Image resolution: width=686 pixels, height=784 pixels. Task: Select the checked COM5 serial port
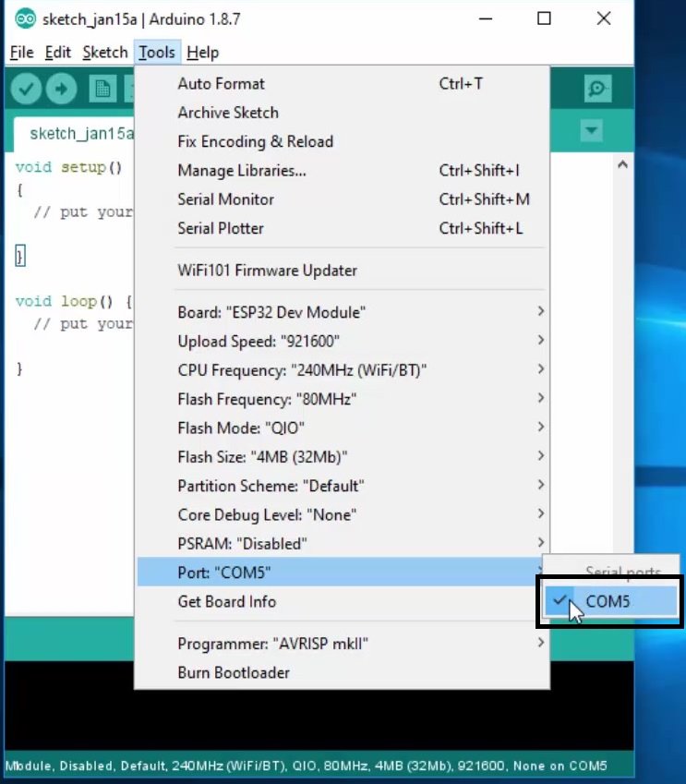[610, 601]
